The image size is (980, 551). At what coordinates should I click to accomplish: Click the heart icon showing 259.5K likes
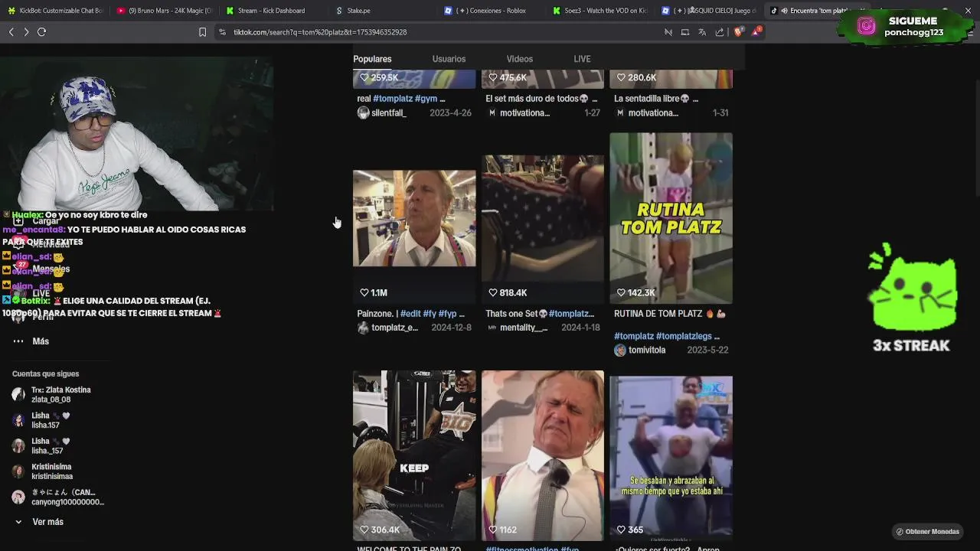click(364, 77)
